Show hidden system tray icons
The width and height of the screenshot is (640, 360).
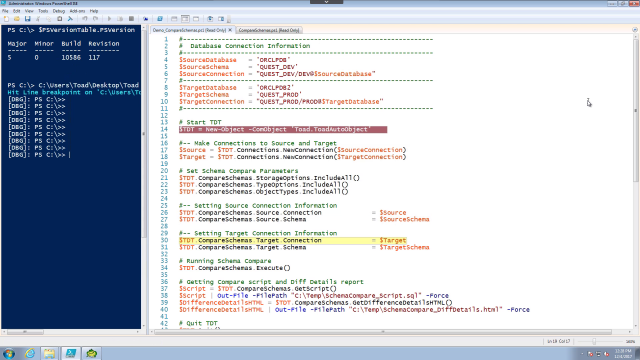tap(582, 354)
